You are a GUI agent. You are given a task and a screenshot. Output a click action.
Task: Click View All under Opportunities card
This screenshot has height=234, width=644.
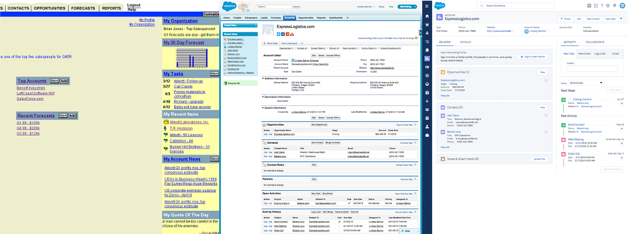[445, 96]
